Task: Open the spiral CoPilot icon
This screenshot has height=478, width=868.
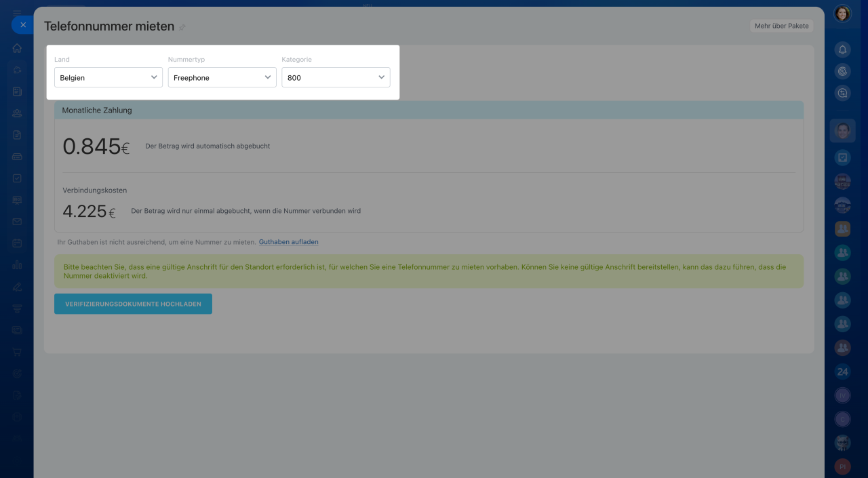Action: 842,71
